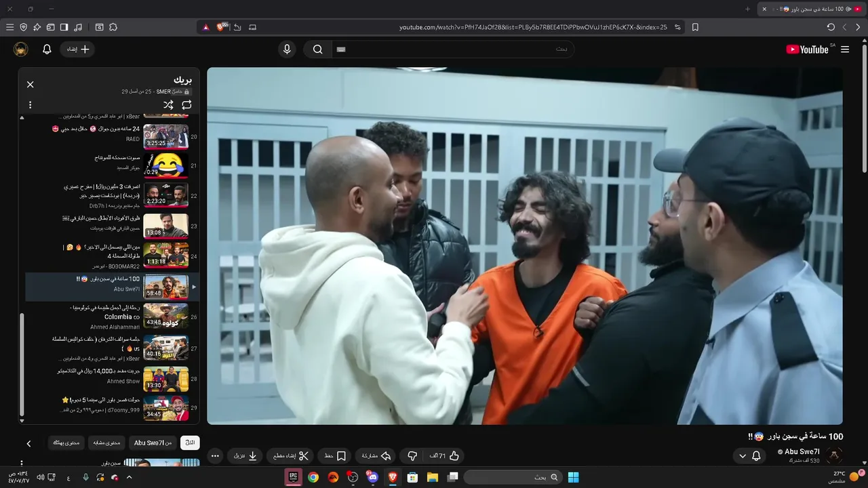The width and height of the screenshot is (868, 488).
Task: Toggle channel notification bell for Abu Swe7l
Action: (x=756, y=456)
